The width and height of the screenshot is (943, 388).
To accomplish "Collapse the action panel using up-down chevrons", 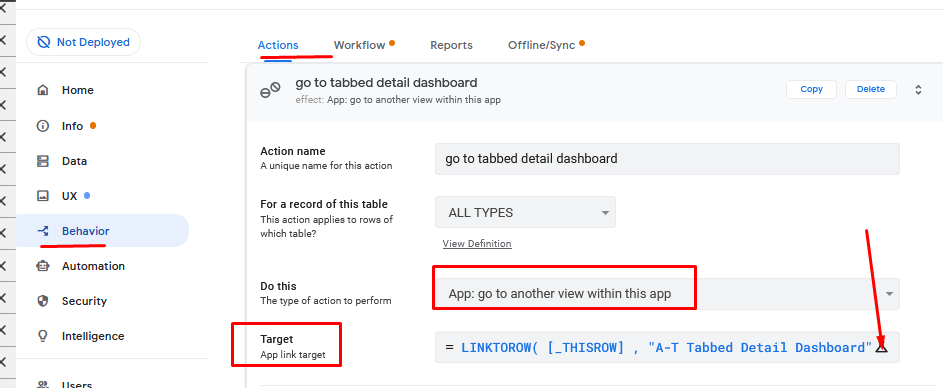I will [x=918, y=90].
